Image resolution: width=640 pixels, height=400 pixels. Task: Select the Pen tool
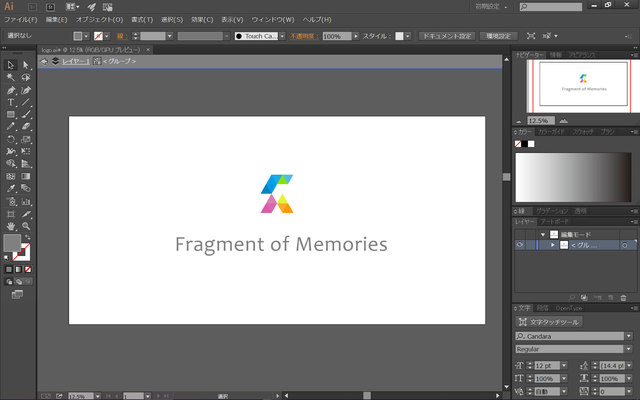[x=11, y=90]
